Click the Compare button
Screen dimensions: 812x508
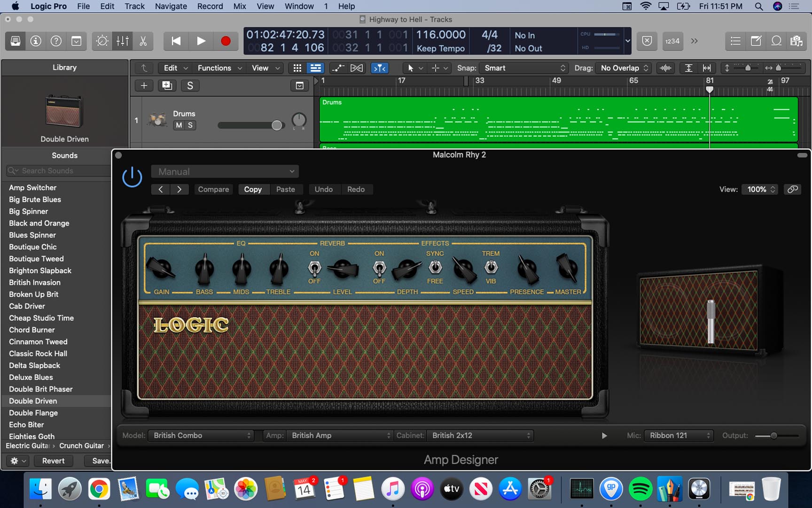[x=213, y=189]
